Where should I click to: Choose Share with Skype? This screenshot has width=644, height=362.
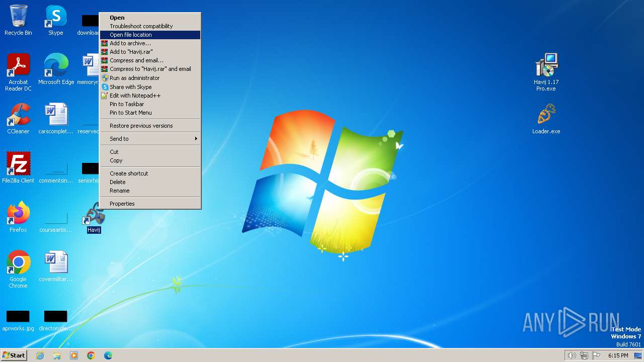[x=150, y=87]
